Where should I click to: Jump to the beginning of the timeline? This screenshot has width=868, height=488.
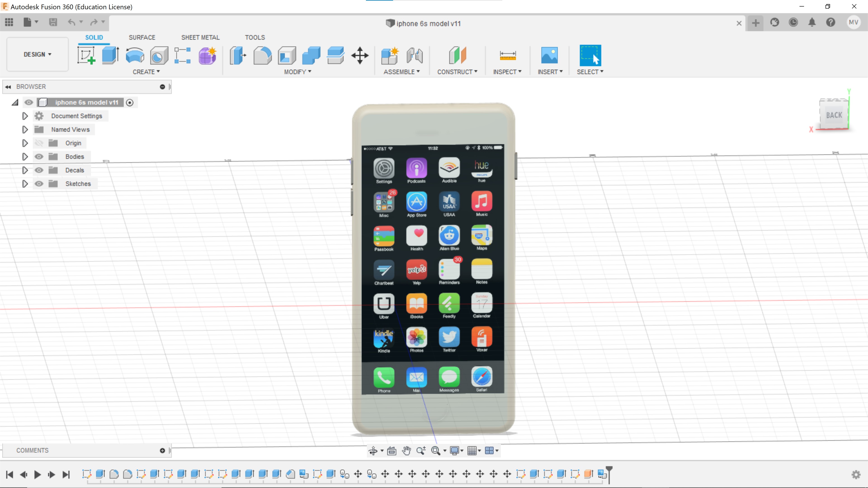point(9,474)
